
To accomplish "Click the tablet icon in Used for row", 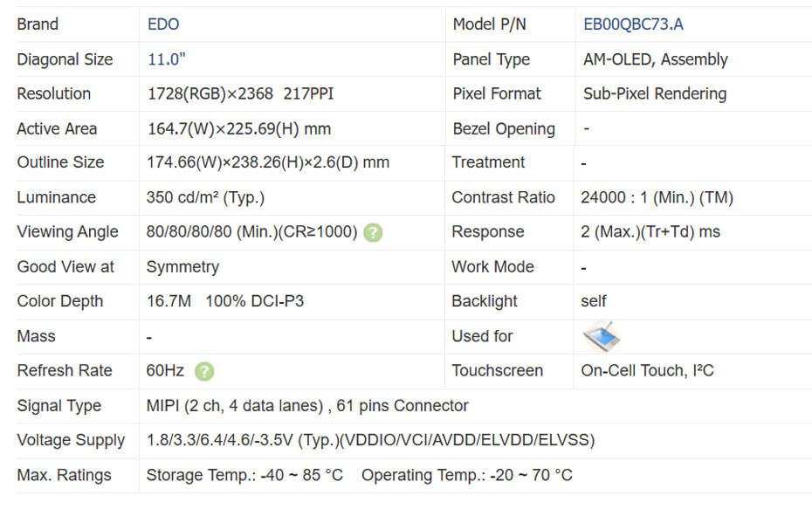I will pos(602,336).
